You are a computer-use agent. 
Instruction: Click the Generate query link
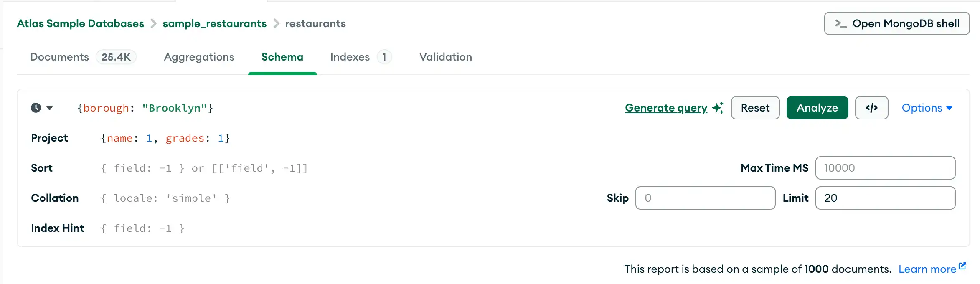[666, 108]
